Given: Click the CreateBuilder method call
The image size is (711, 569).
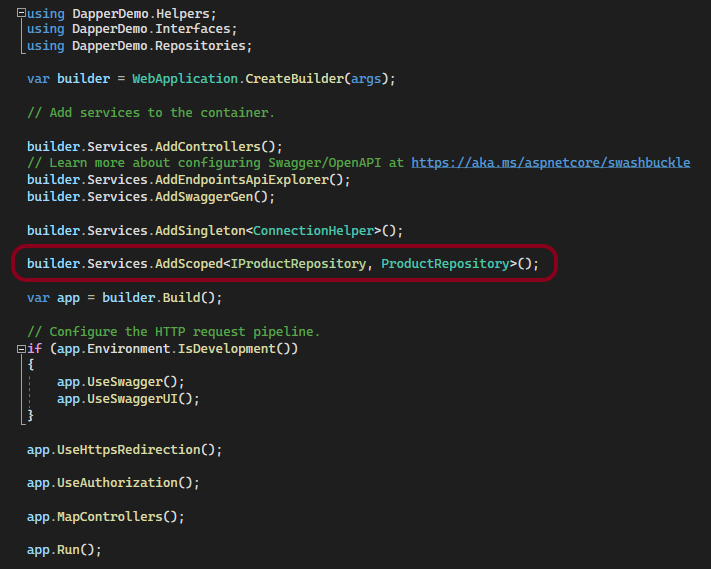Looking at the screenshot, I should [x=294, y=79].
